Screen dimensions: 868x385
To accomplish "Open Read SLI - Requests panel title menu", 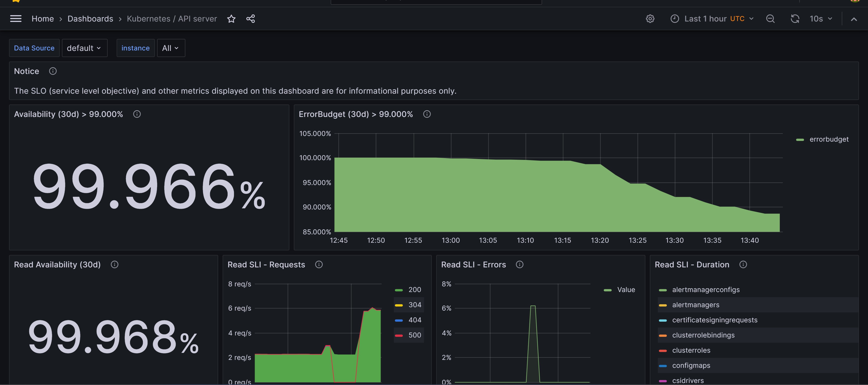I will point(266,264).
